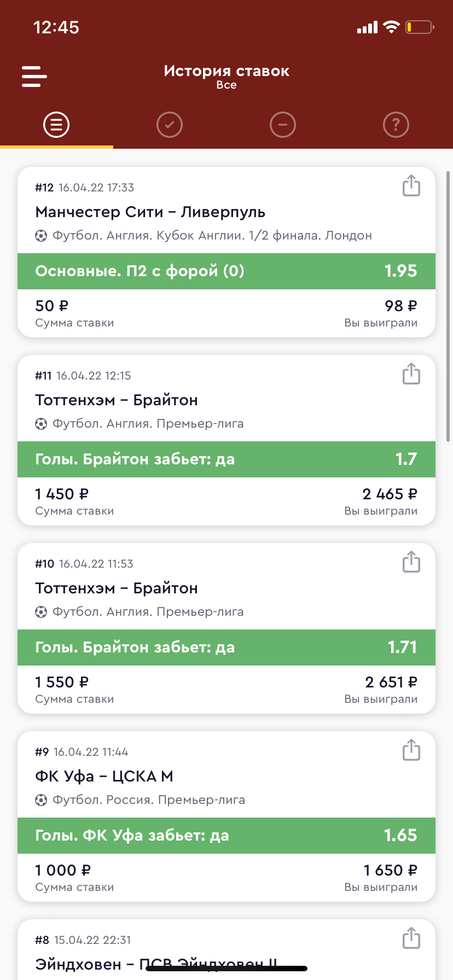Select the 1.7 odds Брайтон забьет bar

pos(226,459)
